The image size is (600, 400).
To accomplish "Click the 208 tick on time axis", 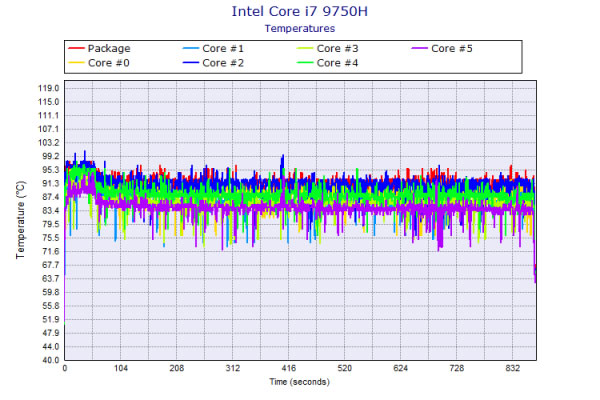I will (x=176, y=368).
